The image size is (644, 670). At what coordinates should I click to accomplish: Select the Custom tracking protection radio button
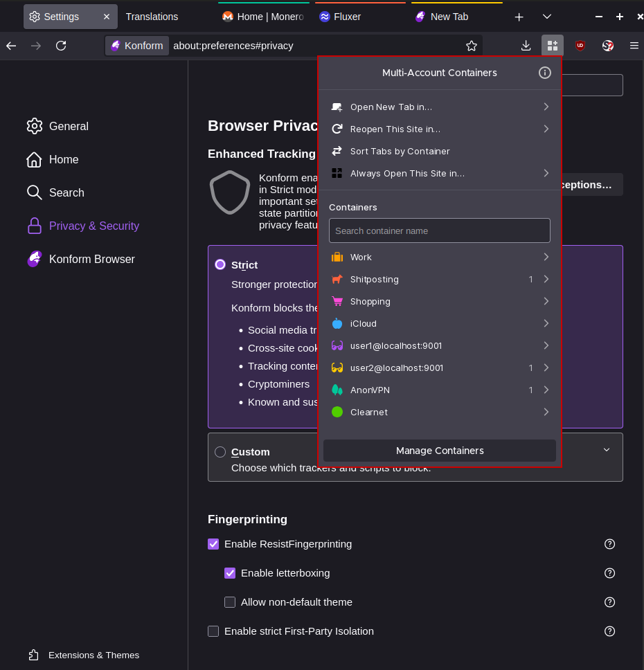220,452
